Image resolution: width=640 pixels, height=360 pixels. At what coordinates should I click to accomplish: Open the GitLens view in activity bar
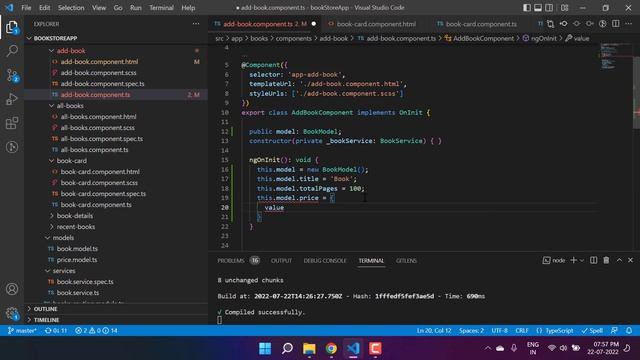tap(12, 147)
